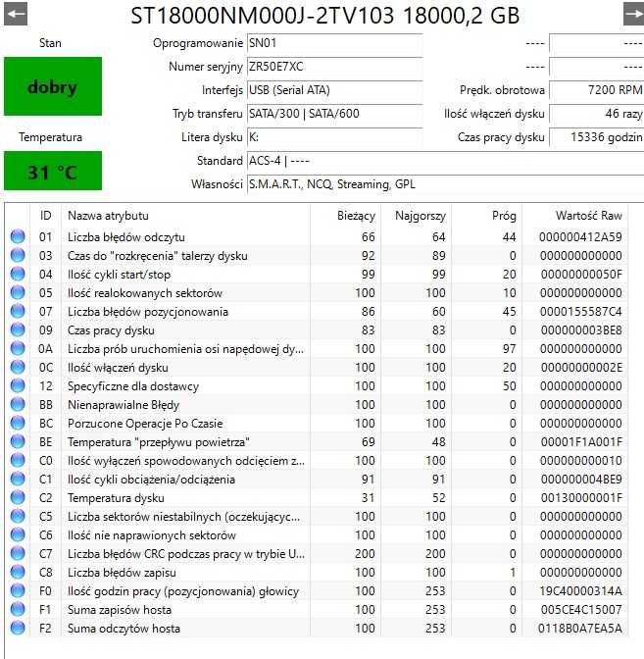Click the serial number field ZR50E7XC
The height and width of the screenshot is (659, 644).
click(335, 67)
